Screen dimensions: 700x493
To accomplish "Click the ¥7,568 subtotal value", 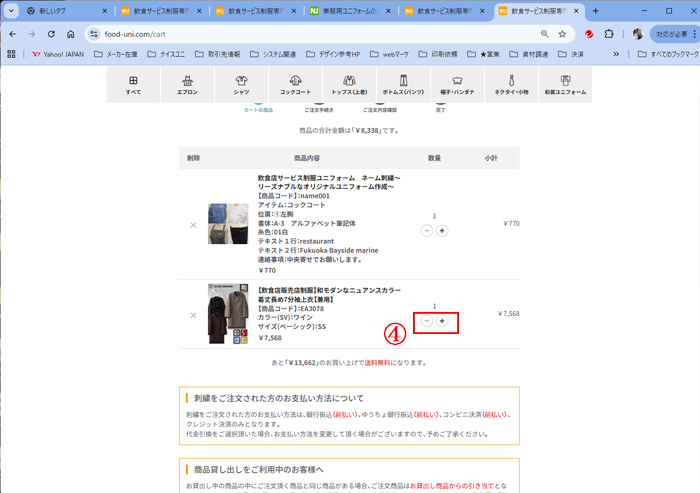I will point(508,313).
